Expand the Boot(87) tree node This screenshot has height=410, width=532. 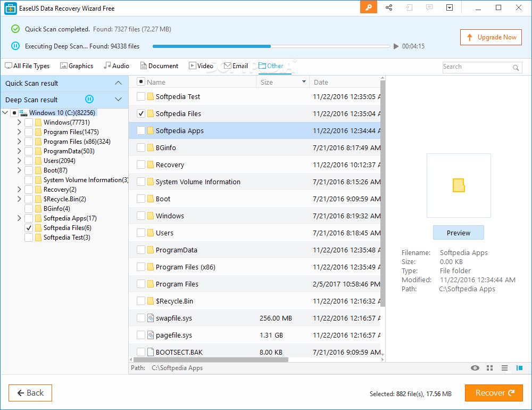[x=19, y=170]
